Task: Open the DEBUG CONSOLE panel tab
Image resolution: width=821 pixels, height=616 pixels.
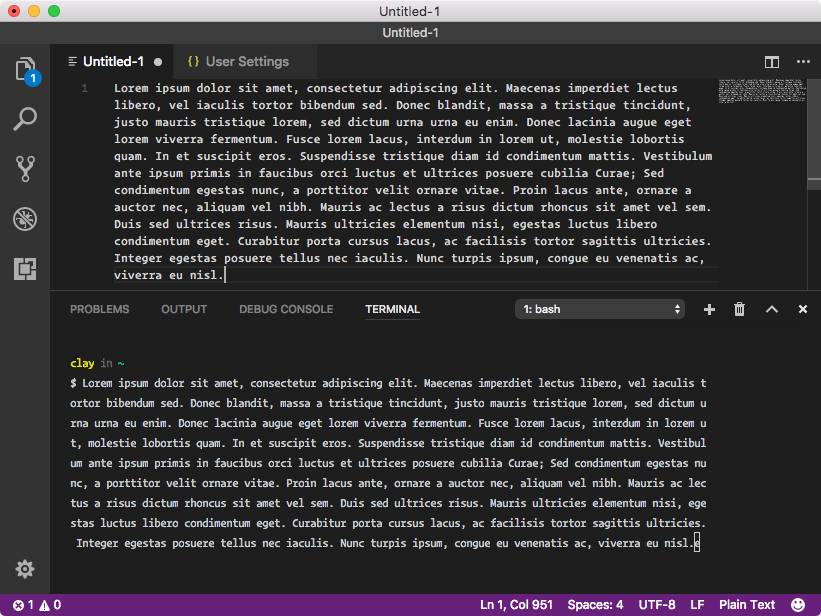Action: (286, 309)
